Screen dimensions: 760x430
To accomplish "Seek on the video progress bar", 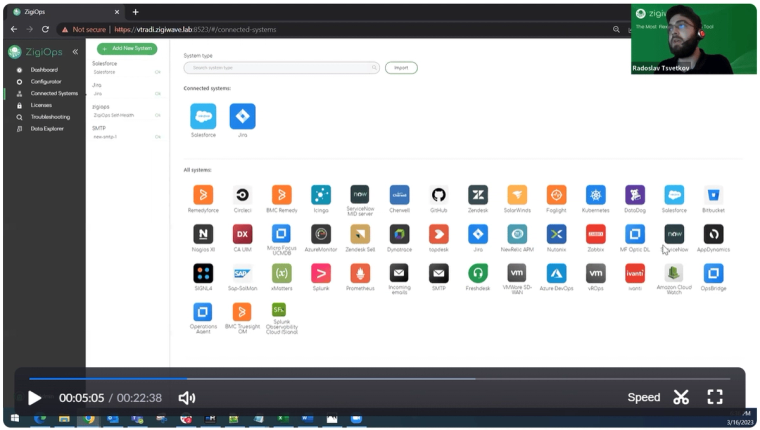I will tap(380, 379).
